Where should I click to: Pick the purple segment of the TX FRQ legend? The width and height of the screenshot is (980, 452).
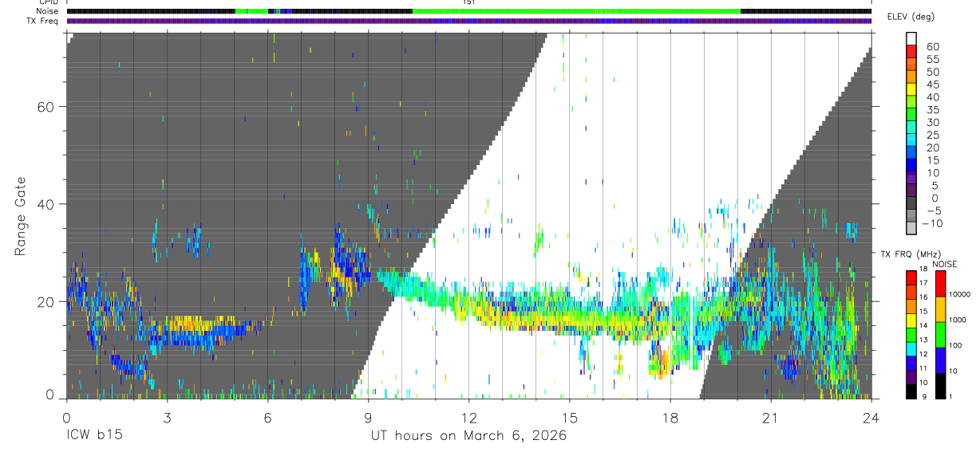click(911, 376)
